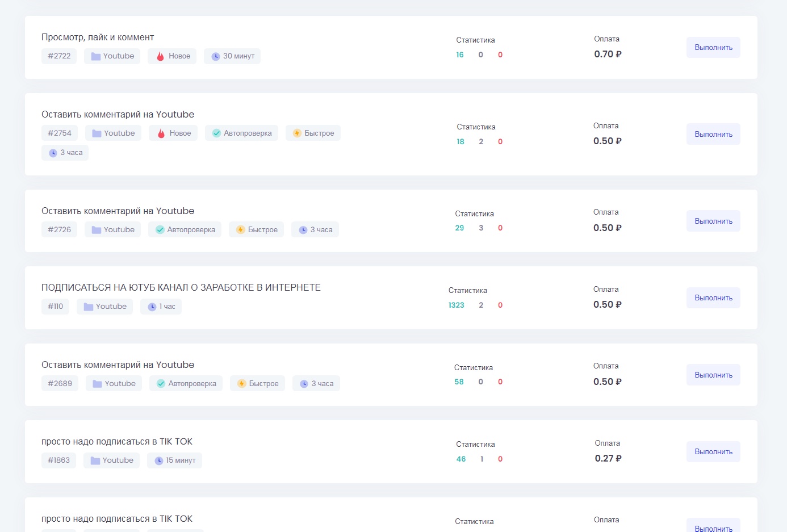Image resolution: width=787 pixels, height=532 pixels.
Task: Click clock icon in #2754 3 часа tag
Action: click(53, 153)
